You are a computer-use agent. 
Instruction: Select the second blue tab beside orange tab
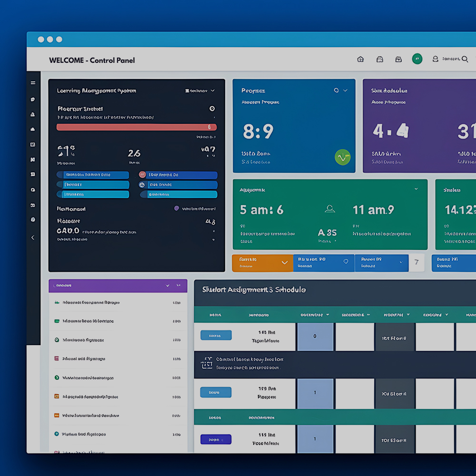tap(381, 263)
